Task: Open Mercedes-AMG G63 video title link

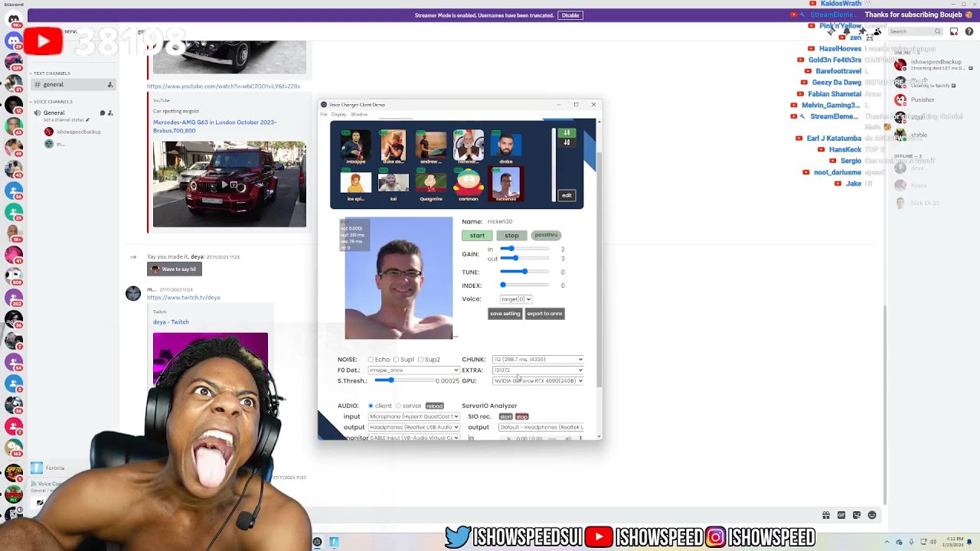Action: pos(214,126)
